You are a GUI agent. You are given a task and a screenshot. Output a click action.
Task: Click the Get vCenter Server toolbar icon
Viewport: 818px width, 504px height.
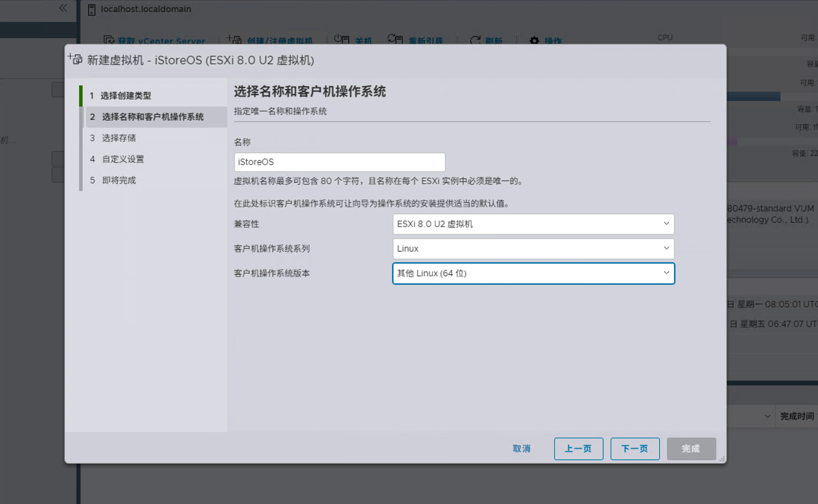[109, 40]
